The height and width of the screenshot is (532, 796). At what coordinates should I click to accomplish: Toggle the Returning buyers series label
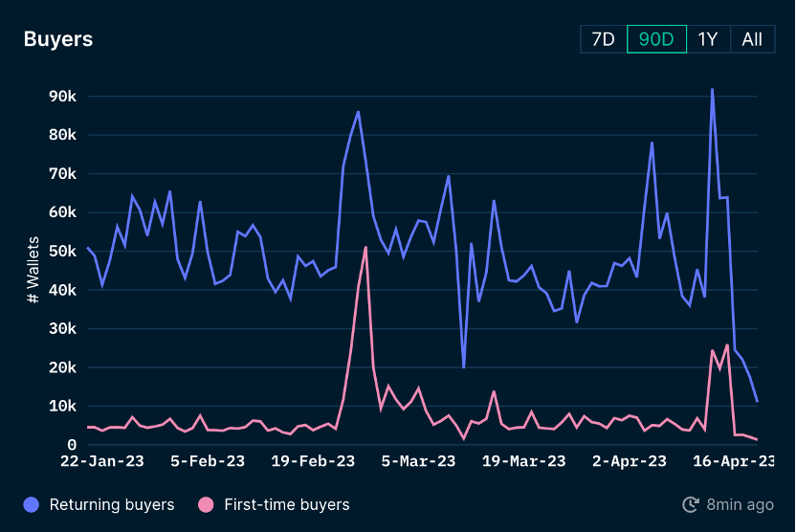point(111,504)
